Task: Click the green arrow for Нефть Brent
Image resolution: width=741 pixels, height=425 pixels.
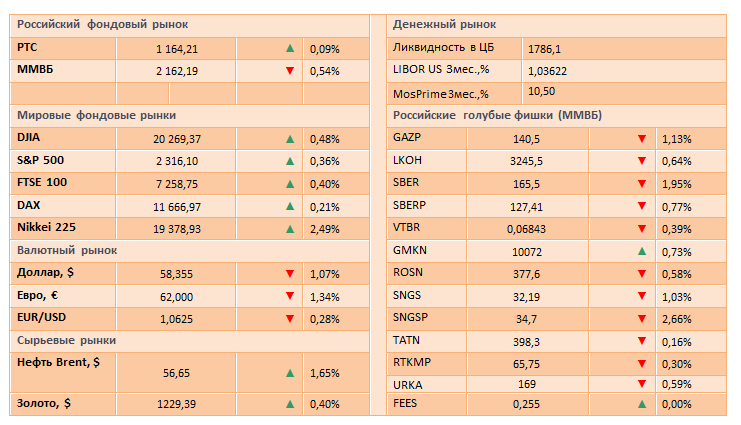Action: coord(290,373)
